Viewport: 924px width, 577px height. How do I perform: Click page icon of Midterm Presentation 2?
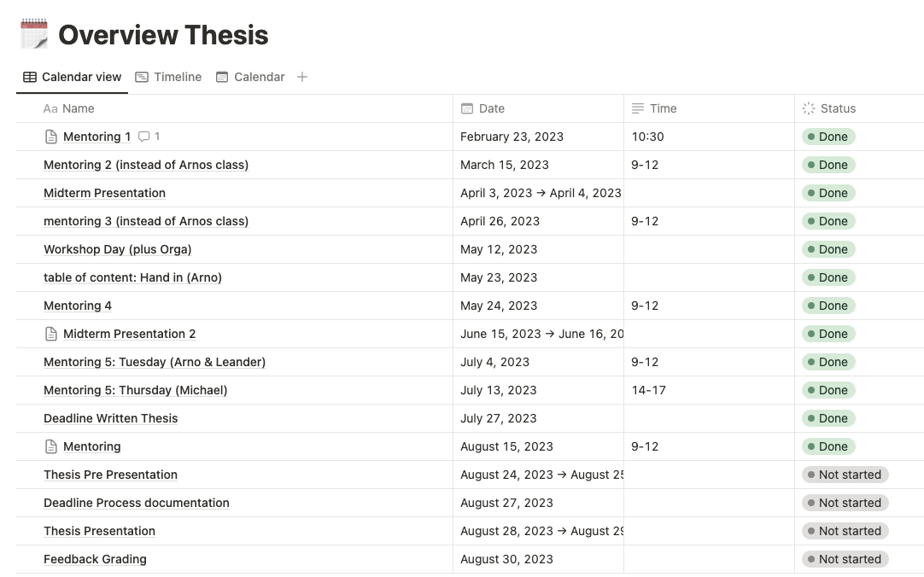(51, 334)
